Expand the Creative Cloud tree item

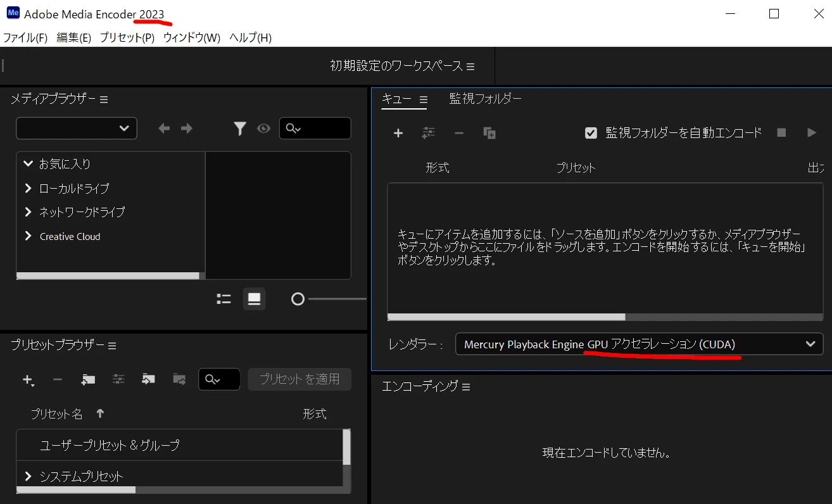(x=28, y=236)
